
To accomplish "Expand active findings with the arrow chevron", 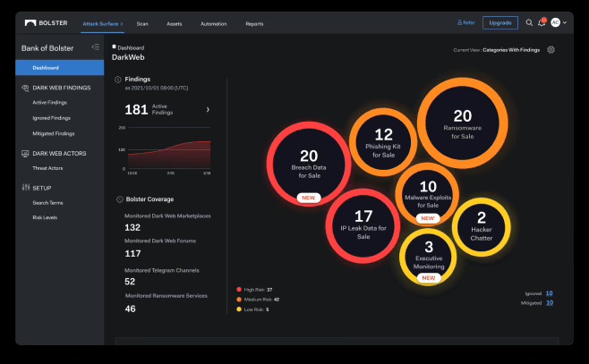I will [208, 110].
